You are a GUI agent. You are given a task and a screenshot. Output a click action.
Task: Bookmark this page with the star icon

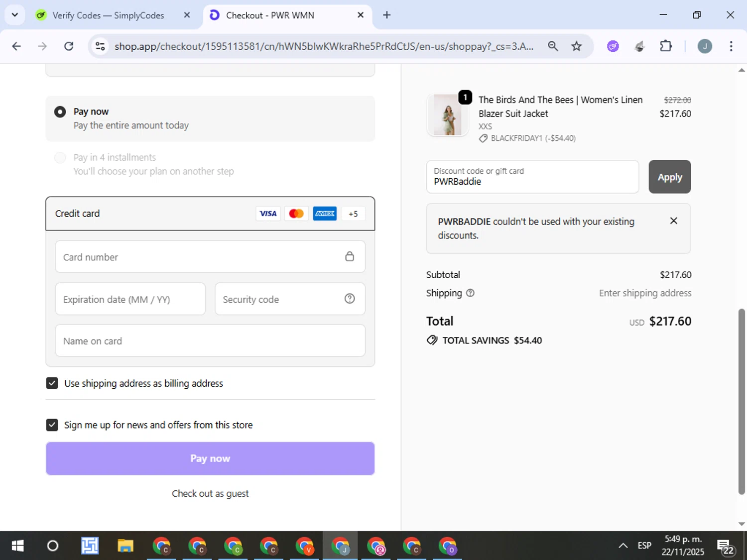point(577,46)
